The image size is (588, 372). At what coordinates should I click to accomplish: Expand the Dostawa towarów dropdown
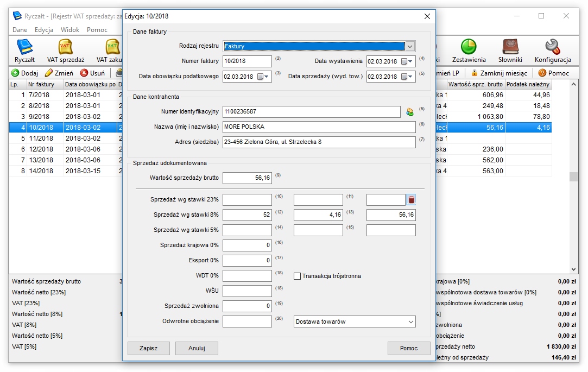coord(409,321)
